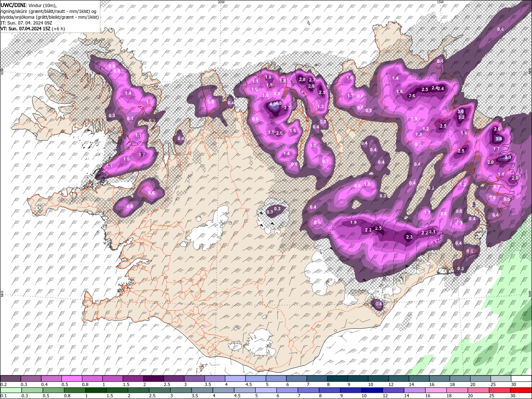The image size is (532, 399).
Task: Select the darkest purple 2 snow legend swatch
Action: pos(153,379)
